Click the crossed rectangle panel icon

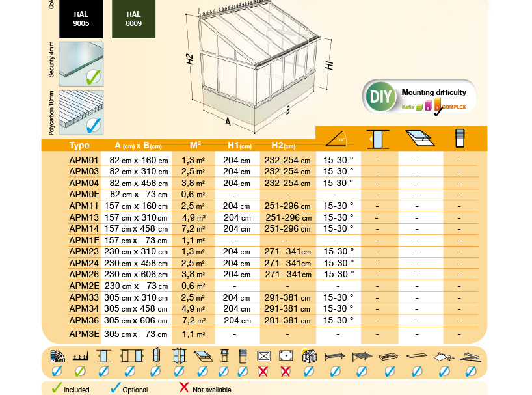click(x=263, y=356)
